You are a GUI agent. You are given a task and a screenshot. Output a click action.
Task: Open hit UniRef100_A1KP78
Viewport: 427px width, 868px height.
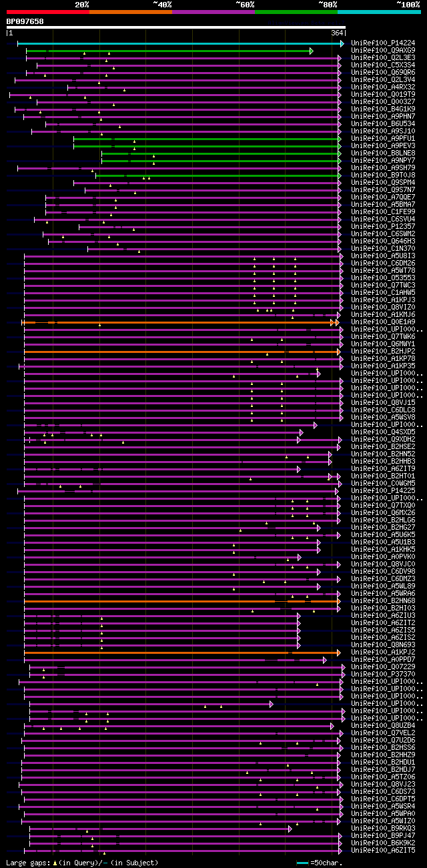click(x=383, y=359)
